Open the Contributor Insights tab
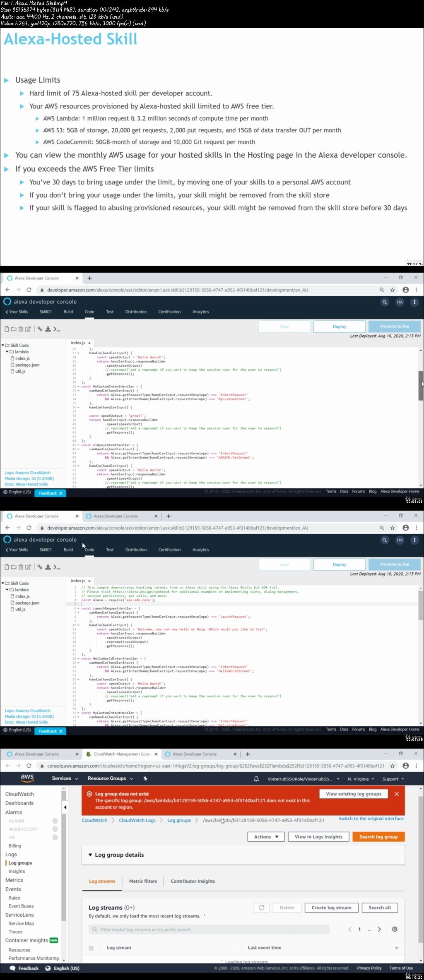Image resolution: width=424 pixels, height=980 pixels. point(193,881)
